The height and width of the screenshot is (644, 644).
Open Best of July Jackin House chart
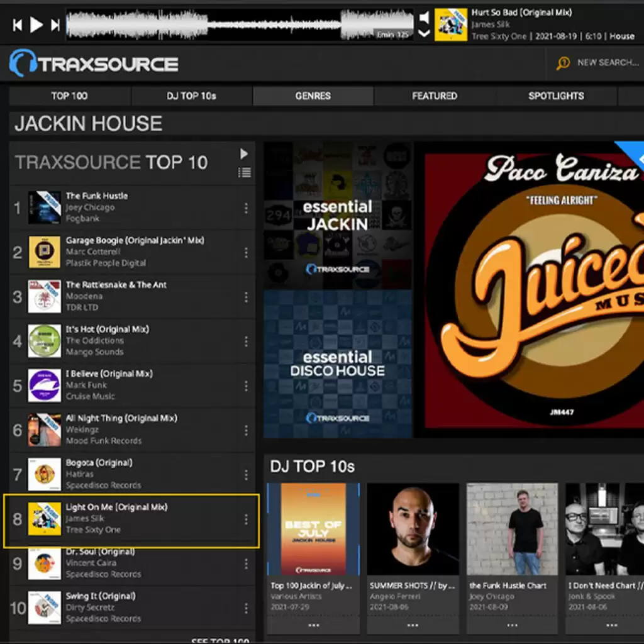pyautogui.click(x=313, y=528)
